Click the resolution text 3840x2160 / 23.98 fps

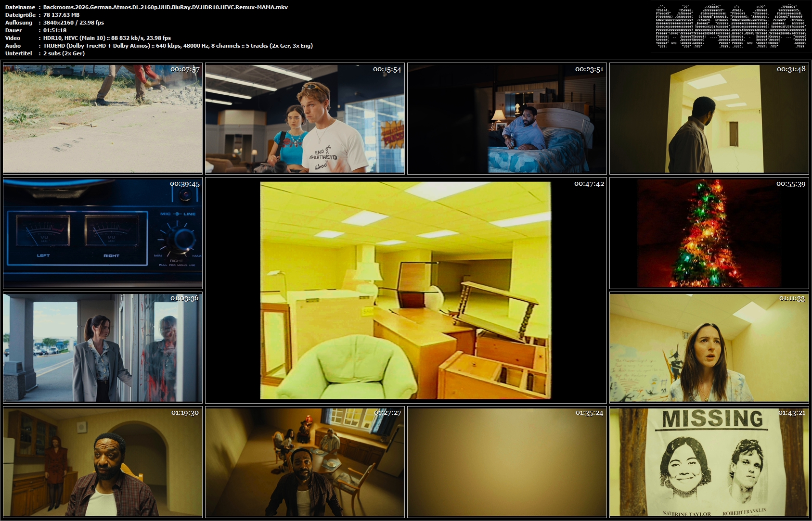74,23
